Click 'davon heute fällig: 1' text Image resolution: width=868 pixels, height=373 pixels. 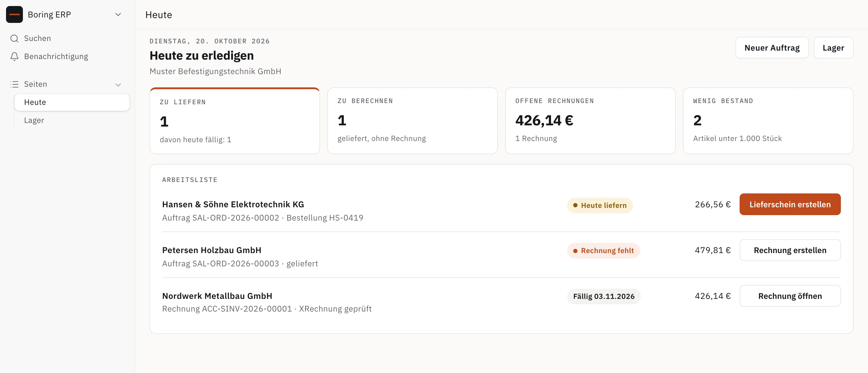[195, 139]
